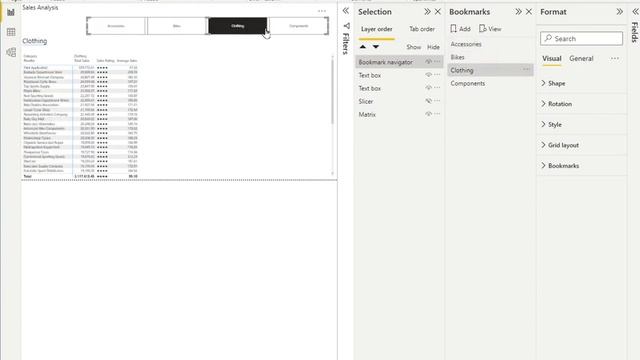
Task: Open first Text box layer options
Action: [x=438, y=75]
